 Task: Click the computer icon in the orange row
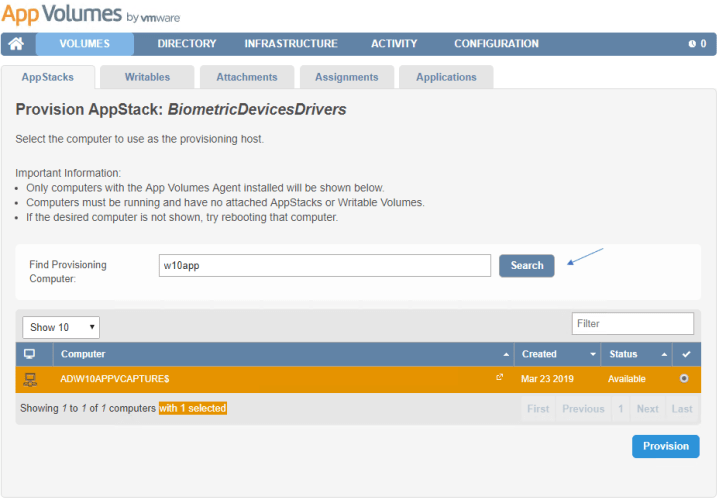coord(30,379)
